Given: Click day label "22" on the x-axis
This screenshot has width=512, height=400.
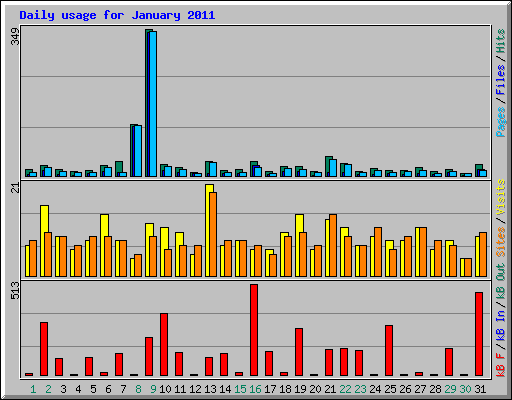Looking at the screenshot, I should tap(345, 389).
